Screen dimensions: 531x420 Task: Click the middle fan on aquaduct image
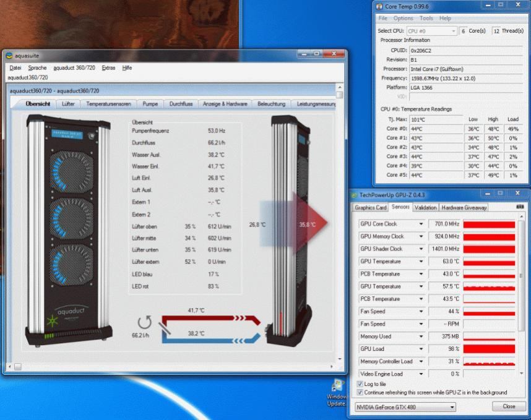click(71, 218)
